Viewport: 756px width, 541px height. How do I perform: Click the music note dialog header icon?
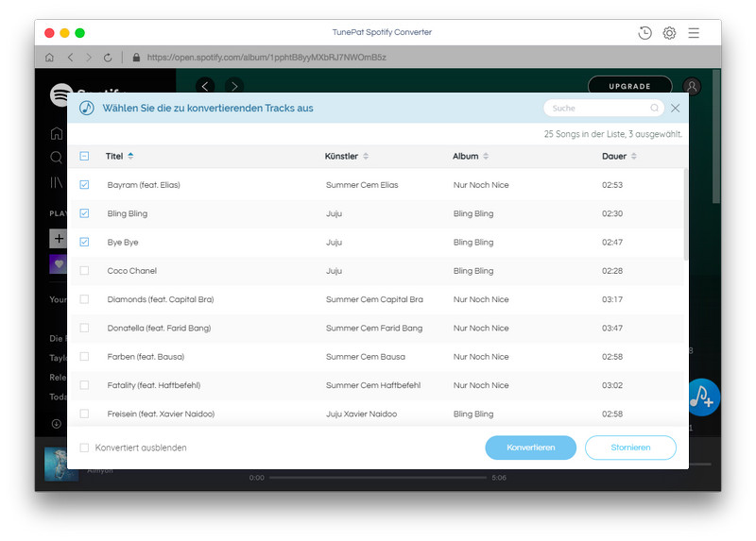[x=87, y=108]
